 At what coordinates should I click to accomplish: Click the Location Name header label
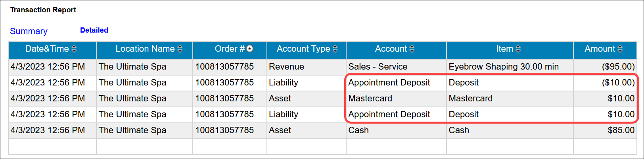tap(145, 49)
